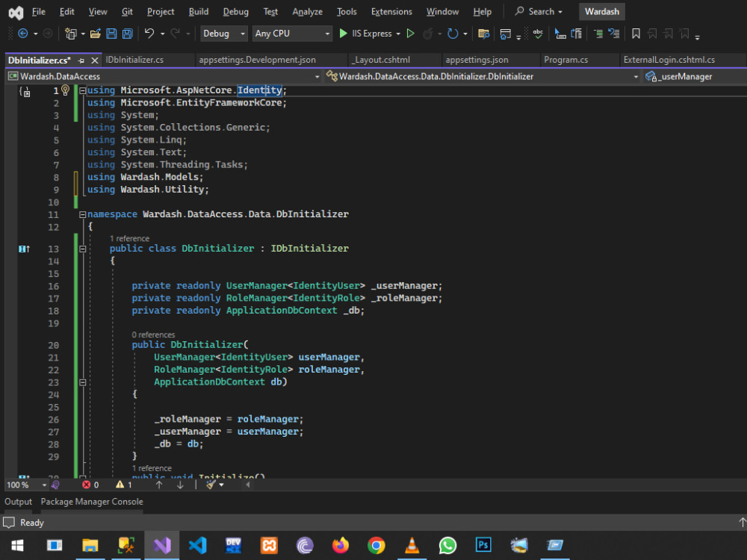Viewport: 747px width, 560px height.
Task: Switch to the Program.cs tab
Action: point(565,60)
